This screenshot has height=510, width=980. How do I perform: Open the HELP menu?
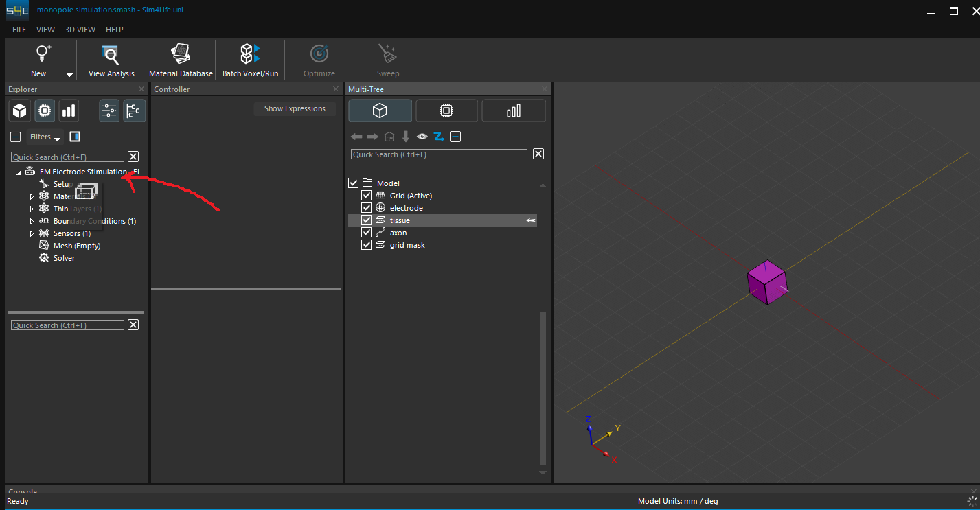click(115, 30)
